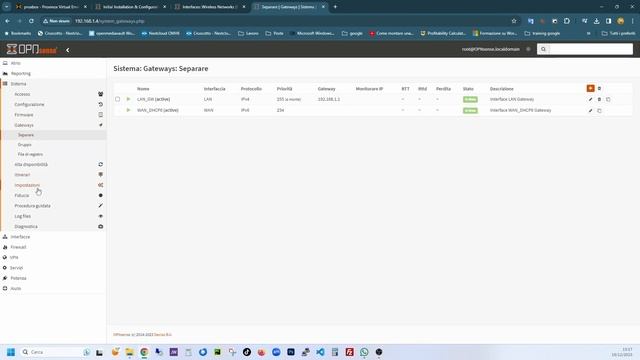Click the OPNsense logo
This screenshot has width=640, height=360.
[x=32, y=49]
